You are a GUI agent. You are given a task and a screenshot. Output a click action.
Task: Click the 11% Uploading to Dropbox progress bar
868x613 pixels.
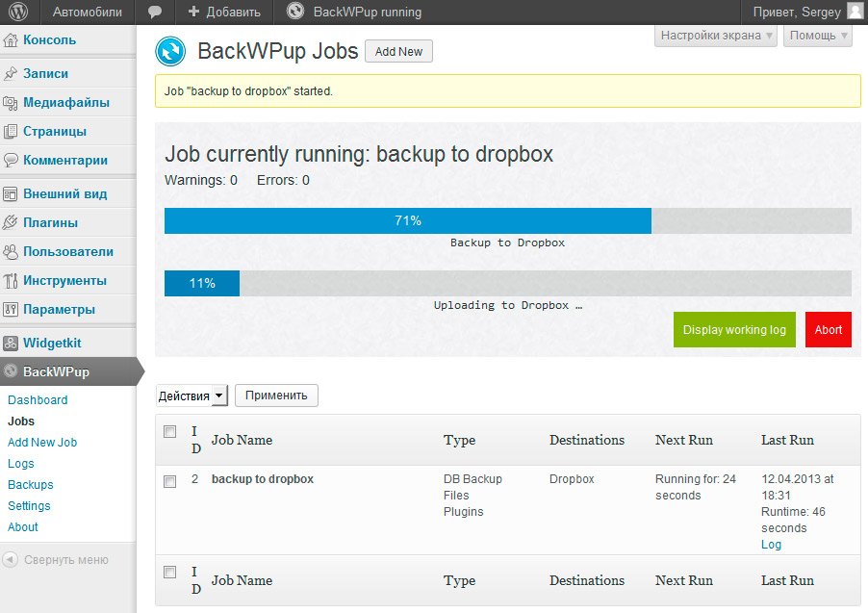[x=508, y=284]
